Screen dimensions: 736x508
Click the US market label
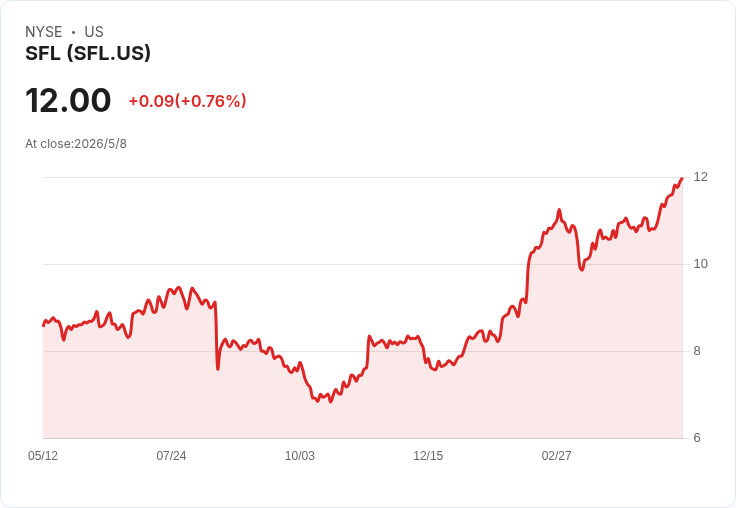tap(94, 32)
